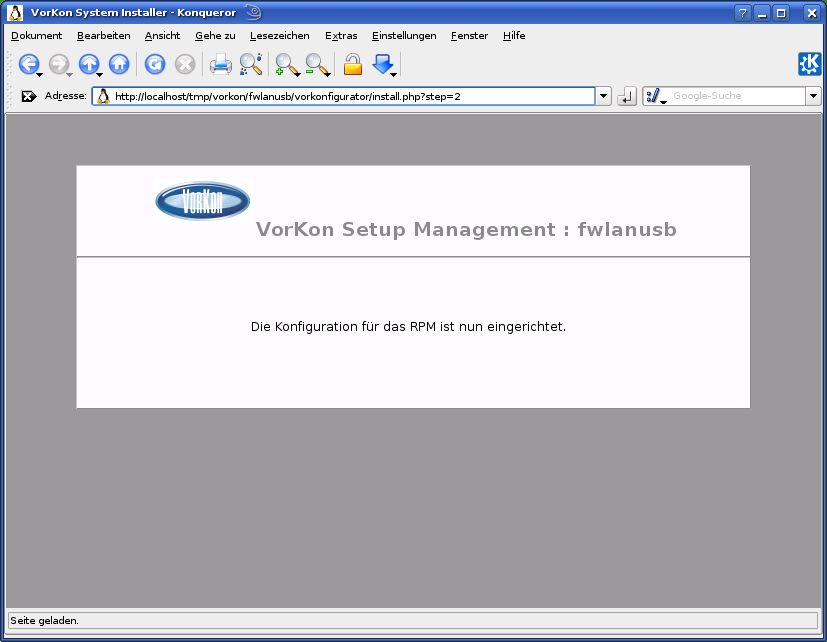Zoom in with the plus magnifier
This screenshot has height=642, width=827.
pos(286,64)
